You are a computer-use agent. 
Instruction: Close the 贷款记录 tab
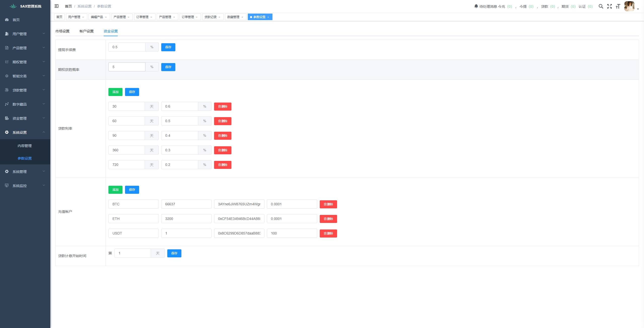[x=219, y=17]
